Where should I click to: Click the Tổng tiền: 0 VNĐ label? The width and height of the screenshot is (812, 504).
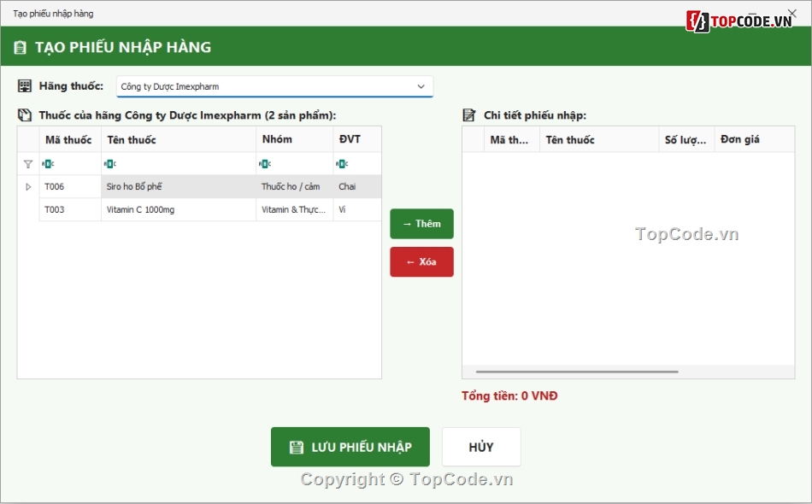point(509,396)
